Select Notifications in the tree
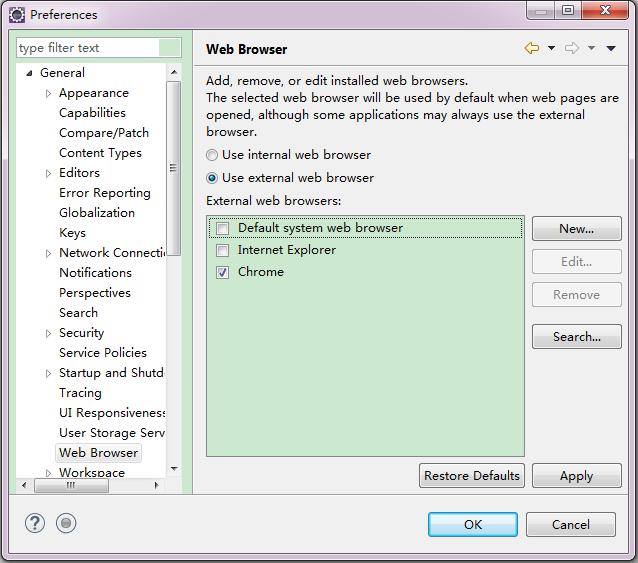638x563 pixels. [95, 273]
